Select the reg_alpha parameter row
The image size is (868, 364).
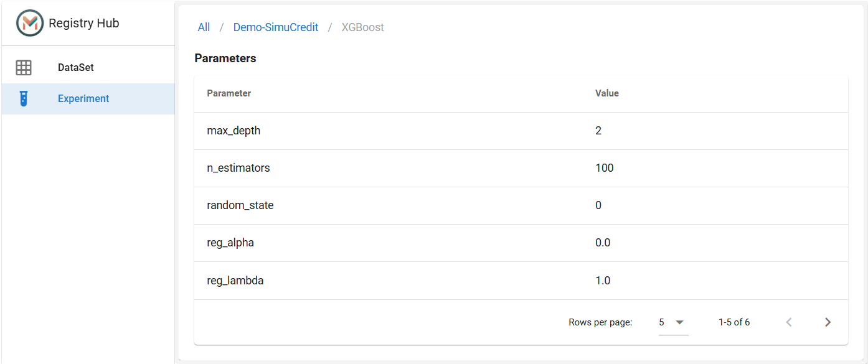click(521, 243)
